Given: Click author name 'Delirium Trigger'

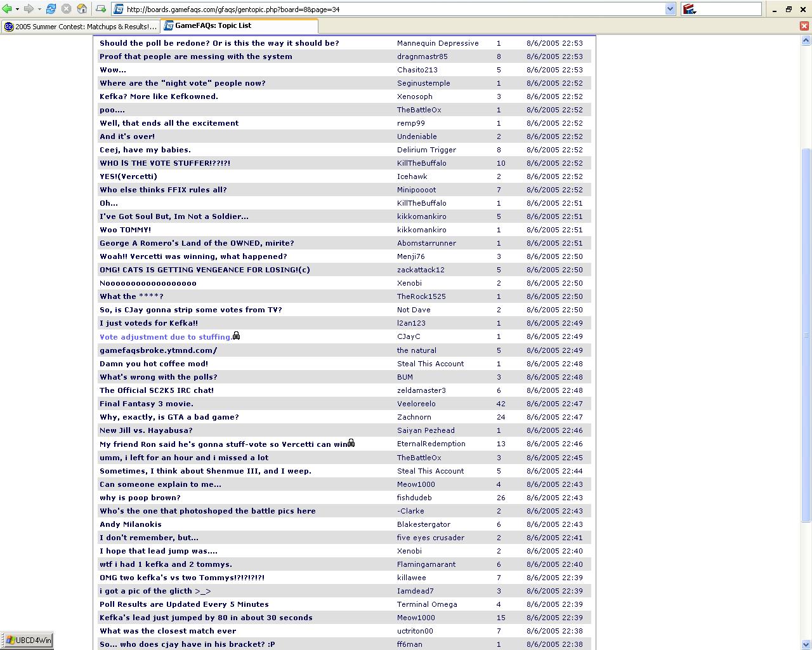Looking at the screenshot, I should [426, 150].
